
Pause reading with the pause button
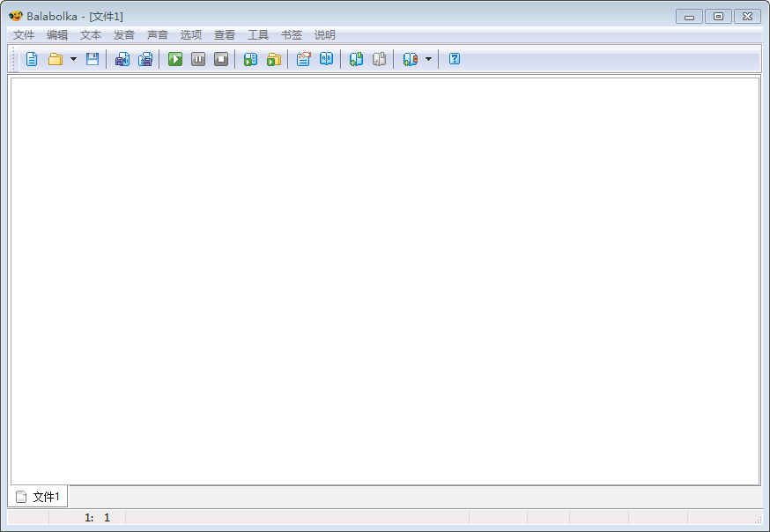click(x=198, y=59)
